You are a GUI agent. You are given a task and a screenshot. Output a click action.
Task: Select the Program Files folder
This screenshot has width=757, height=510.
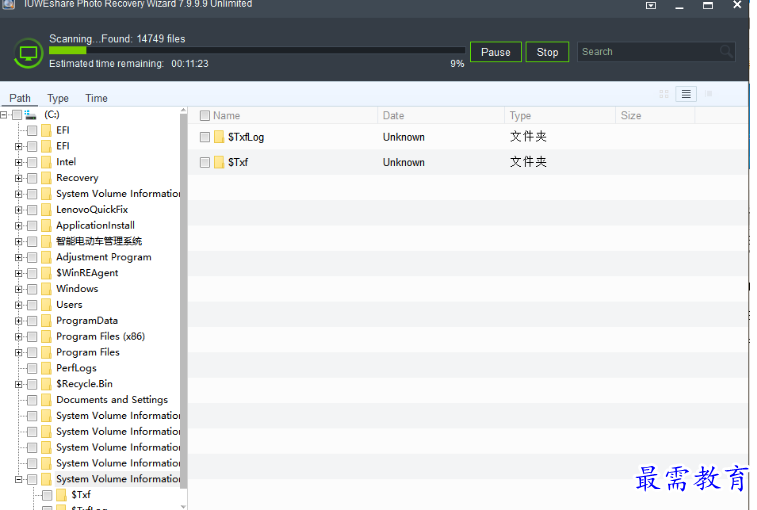pyautogui.click(x=88, y=353)
